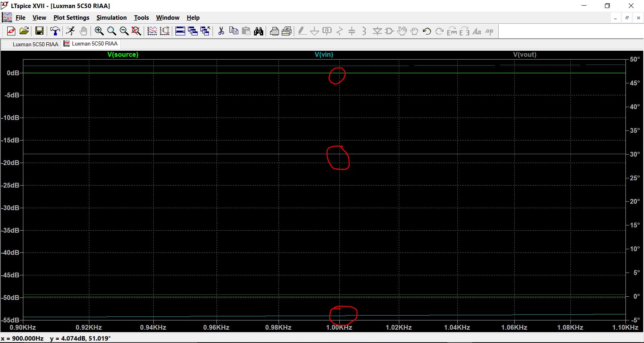Open the Tools menu
The height and width of the screenshot is (343, 644).
click(141, 18)
